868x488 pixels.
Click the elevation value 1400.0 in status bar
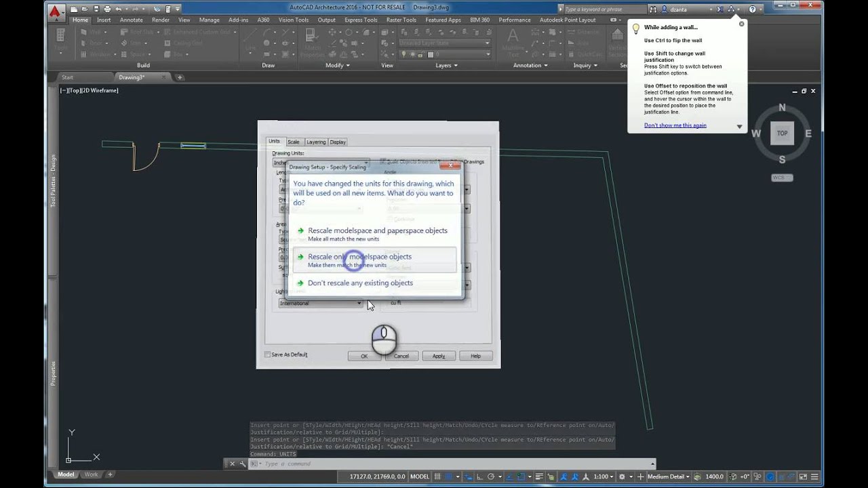(x=714, y=476)
